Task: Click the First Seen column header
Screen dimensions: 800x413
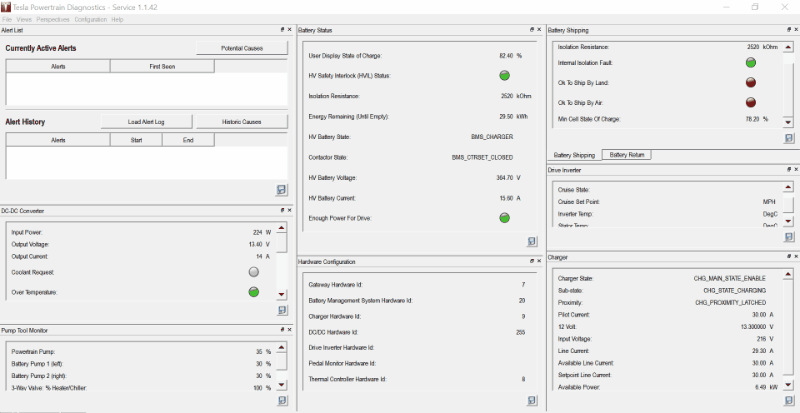Action: point(162,66)
